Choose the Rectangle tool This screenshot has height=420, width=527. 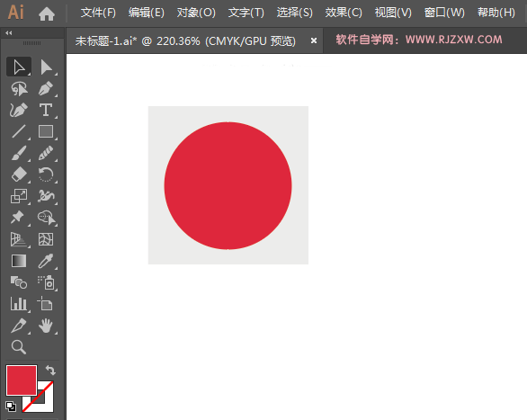click(46, 131)
